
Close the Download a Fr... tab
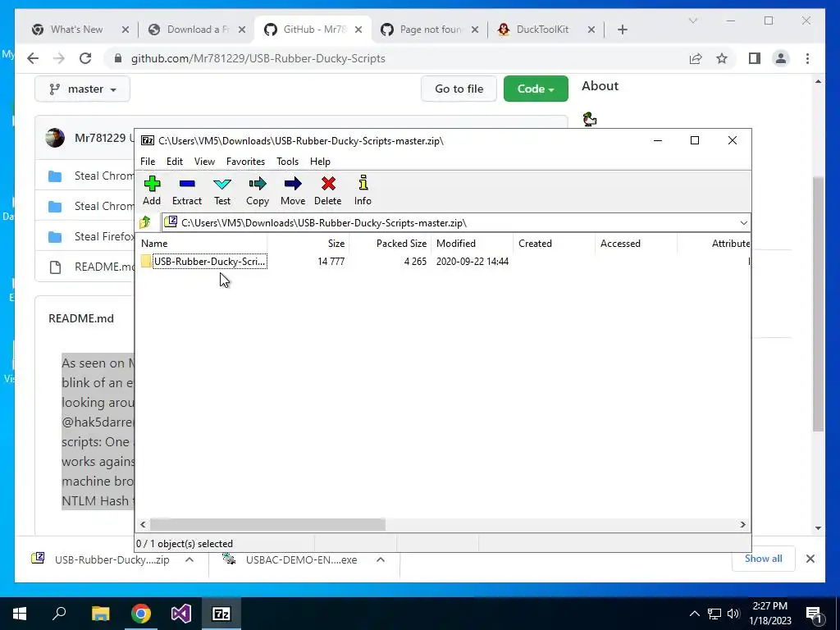242,30
